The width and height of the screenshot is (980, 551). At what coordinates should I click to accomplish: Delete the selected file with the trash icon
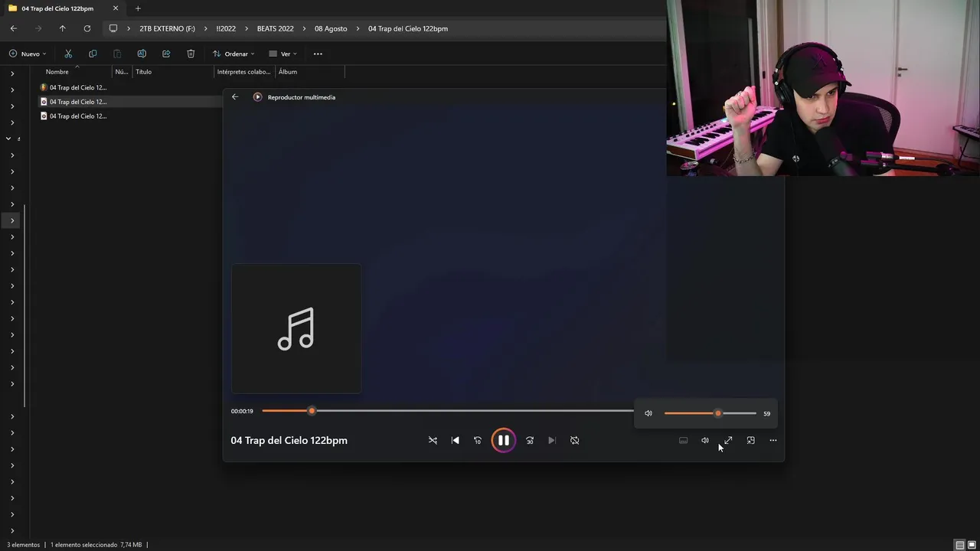191,54
